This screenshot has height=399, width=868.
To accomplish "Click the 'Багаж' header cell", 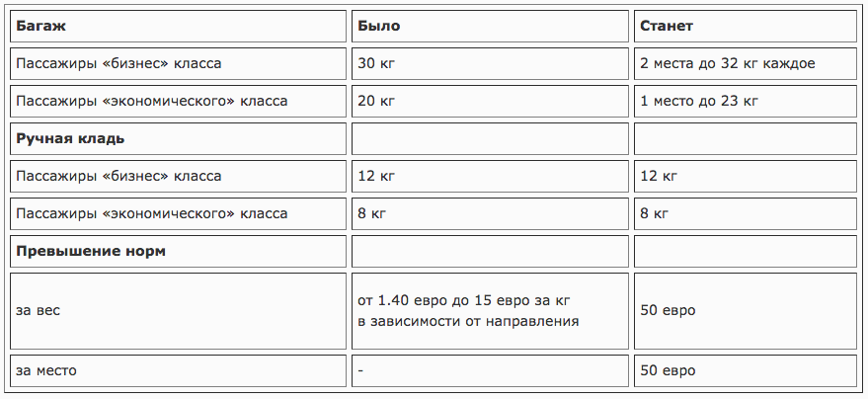I will coord(179,26).
